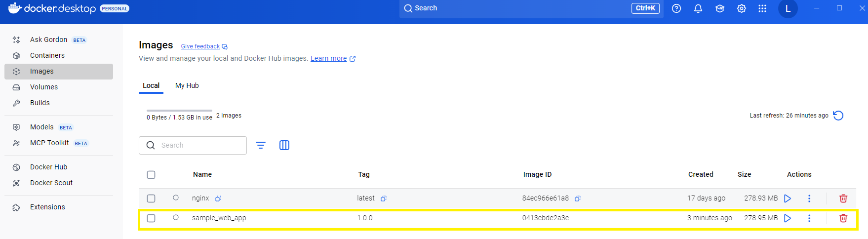This screenshot has height=239, width=868.
Task: Open Extensions in sidebar
Action: (59, 207)
